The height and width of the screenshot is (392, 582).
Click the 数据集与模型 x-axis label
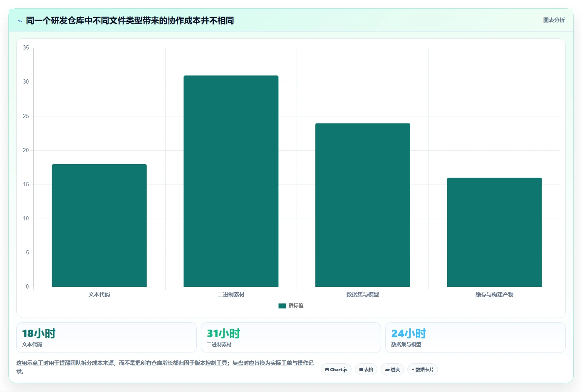point(363,294)
